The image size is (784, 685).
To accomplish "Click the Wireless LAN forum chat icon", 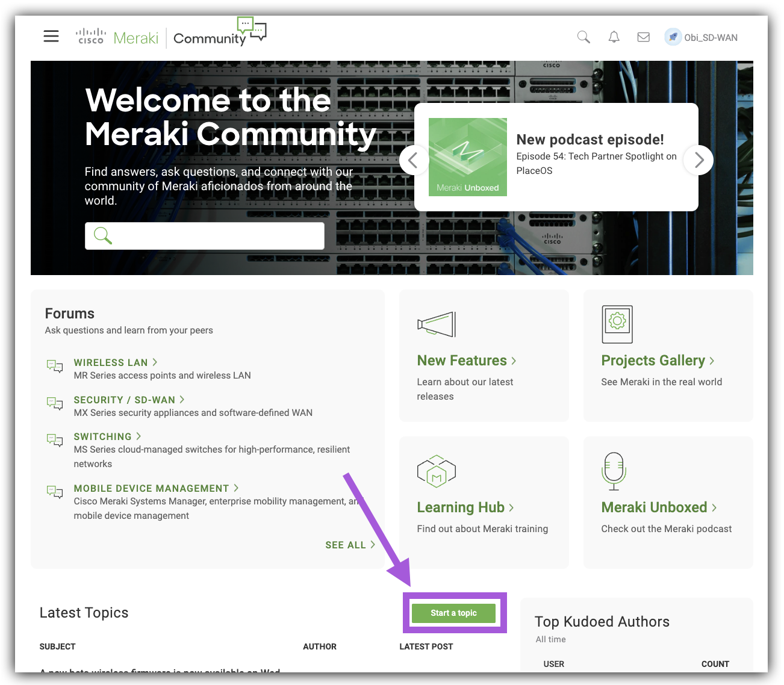I will coord(55,366).
